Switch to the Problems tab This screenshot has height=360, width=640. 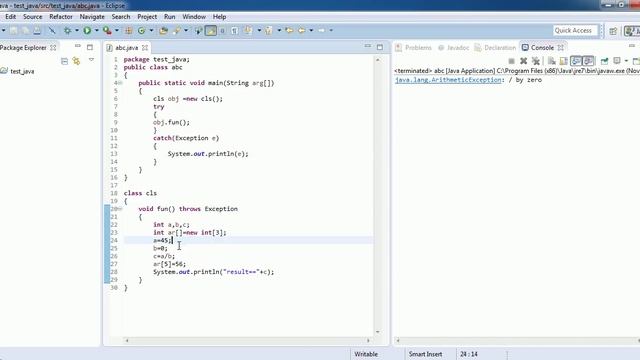[x=413, y=48]
